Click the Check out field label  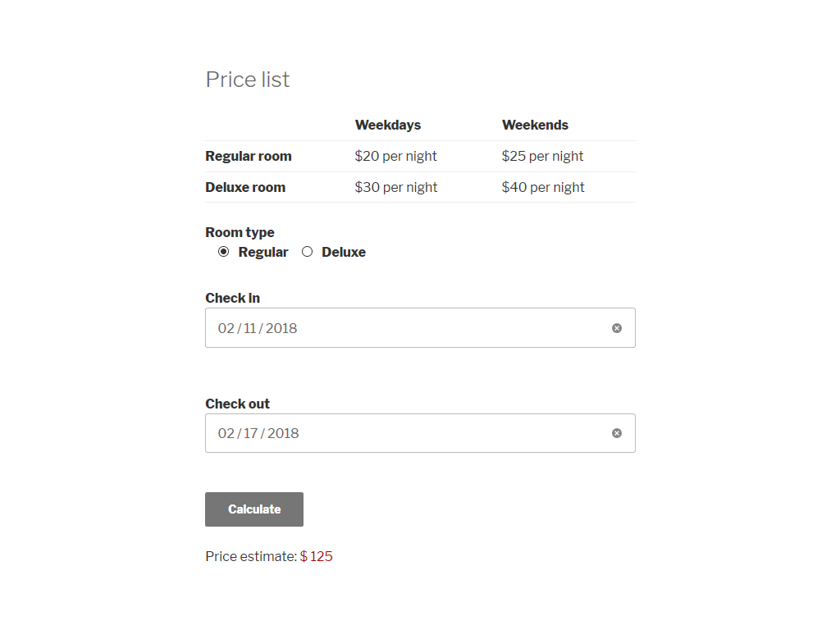click(237, 404)
